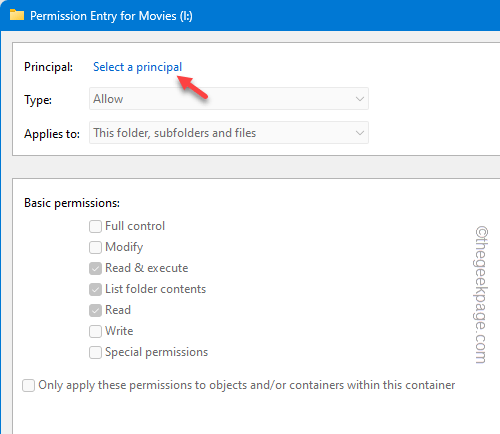
Task: Click the Modify permission label
Action: [x=124, y=247]
